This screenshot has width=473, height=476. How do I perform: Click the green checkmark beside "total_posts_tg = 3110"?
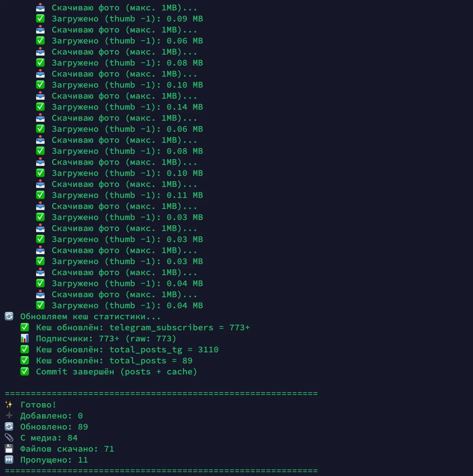point(25,349)
